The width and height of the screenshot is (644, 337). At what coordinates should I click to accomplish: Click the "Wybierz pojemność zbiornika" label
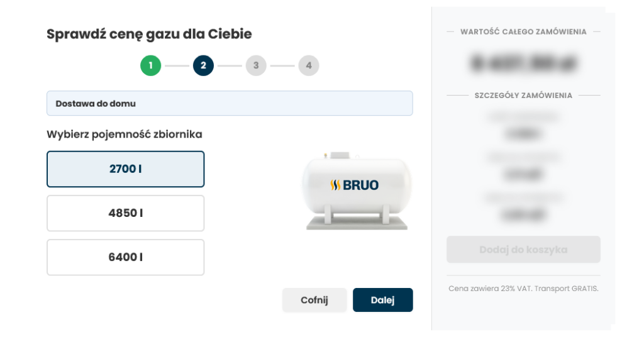pyautogui.click(x=125, y=134)
